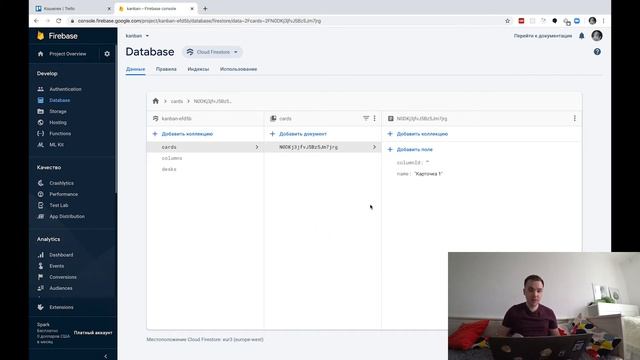The height and width of the screenshot is (360, 640).
Task: Click cards in the breadcrumb path
Action: click(177, 101)
